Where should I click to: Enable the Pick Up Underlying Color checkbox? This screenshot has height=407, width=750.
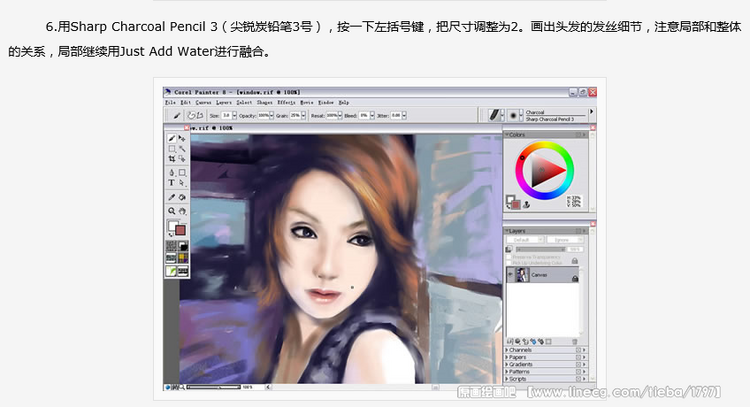(510, 262)
